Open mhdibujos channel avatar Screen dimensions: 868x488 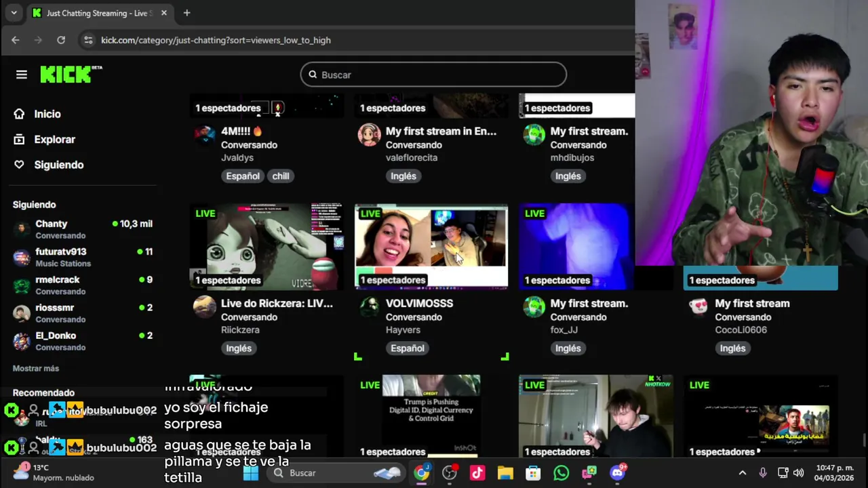(534, 134)
